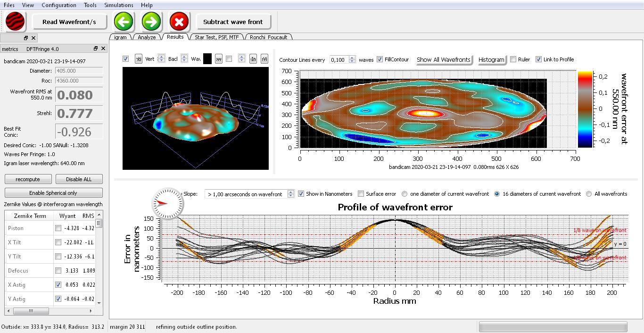Click the Subtract wave front button

233,22
